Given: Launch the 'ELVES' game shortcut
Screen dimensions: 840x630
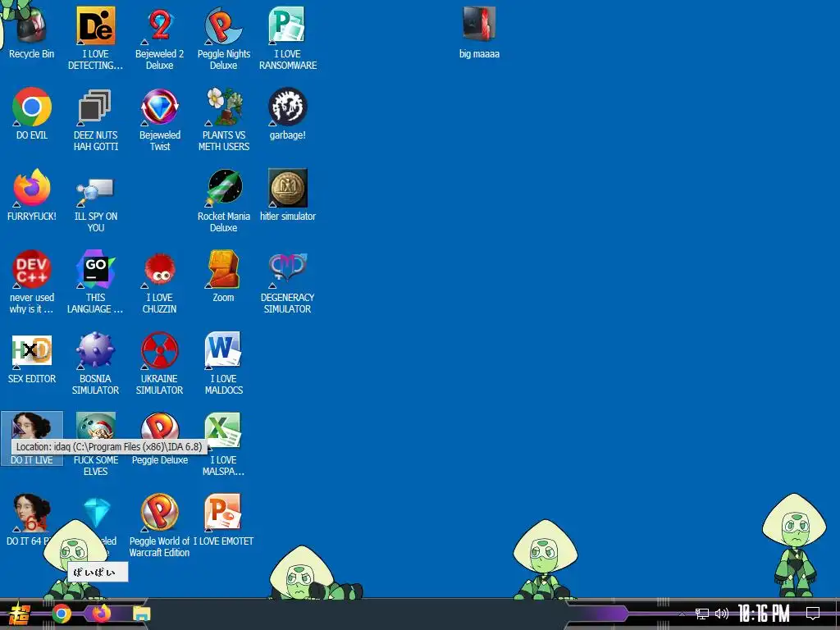Looking at the screenshot, I should click(95, 444).
